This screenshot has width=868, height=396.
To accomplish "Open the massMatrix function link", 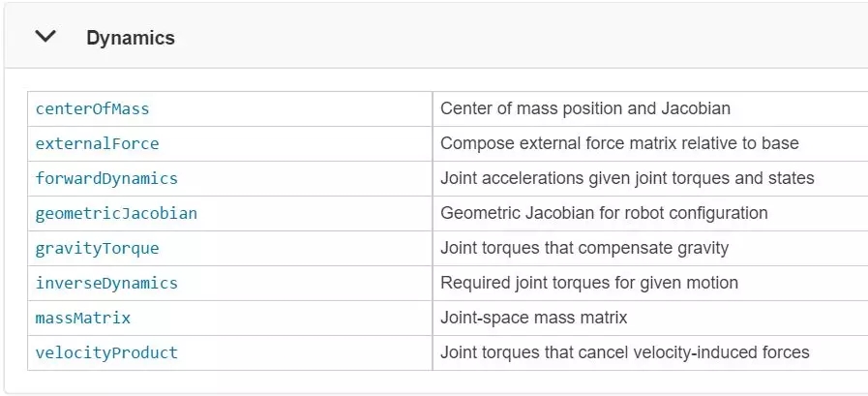I will click(83, 318).
